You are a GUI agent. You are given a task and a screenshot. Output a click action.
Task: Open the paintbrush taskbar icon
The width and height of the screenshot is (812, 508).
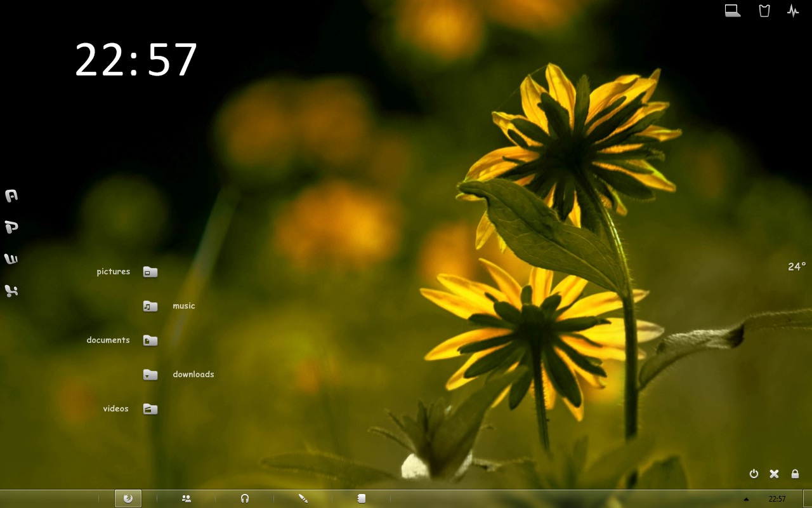[303, 498]
